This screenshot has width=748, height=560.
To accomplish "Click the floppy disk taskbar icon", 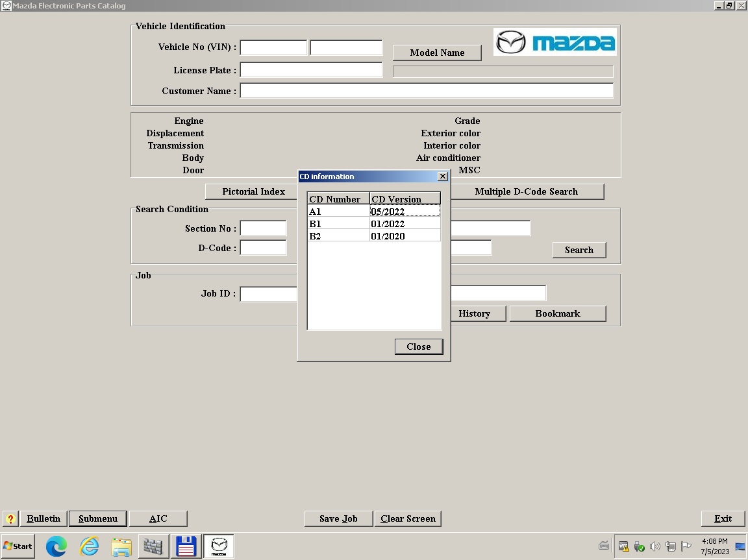I will click(x=186, y=546).
